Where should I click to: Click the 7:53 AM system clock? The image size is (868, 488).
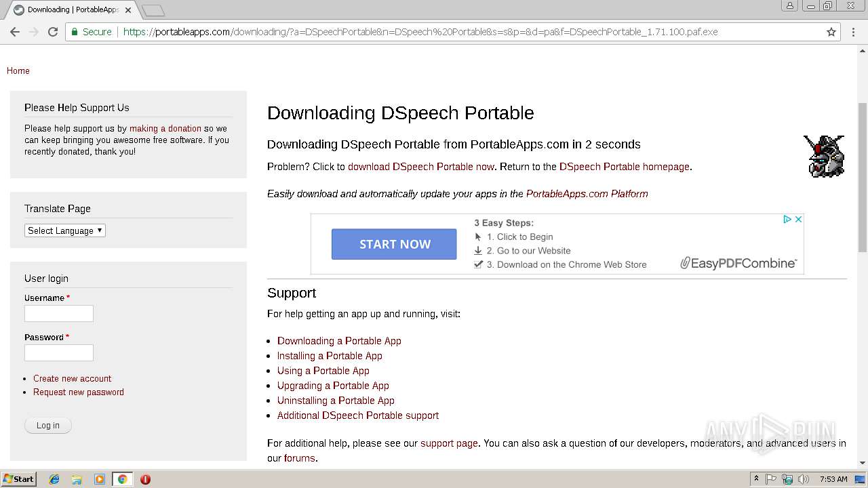tap(833, 479)
